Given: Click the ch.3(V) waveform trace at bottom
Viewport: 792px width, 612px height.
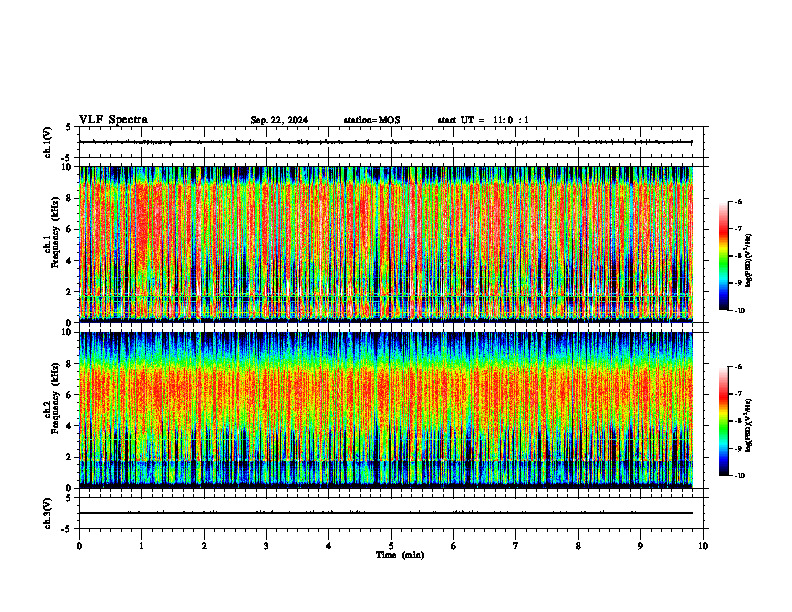Looking at the screenshot, I should click(x=386, y=513).
